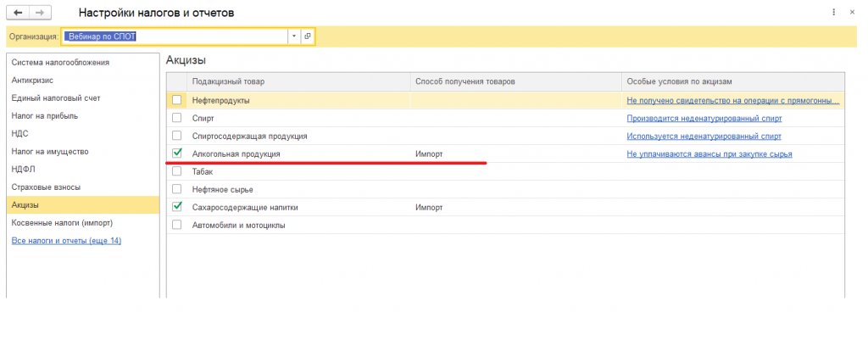Expand the Организация dropdown list
Viewport: 868px width, 357px height.
click(x=294, y=36)
